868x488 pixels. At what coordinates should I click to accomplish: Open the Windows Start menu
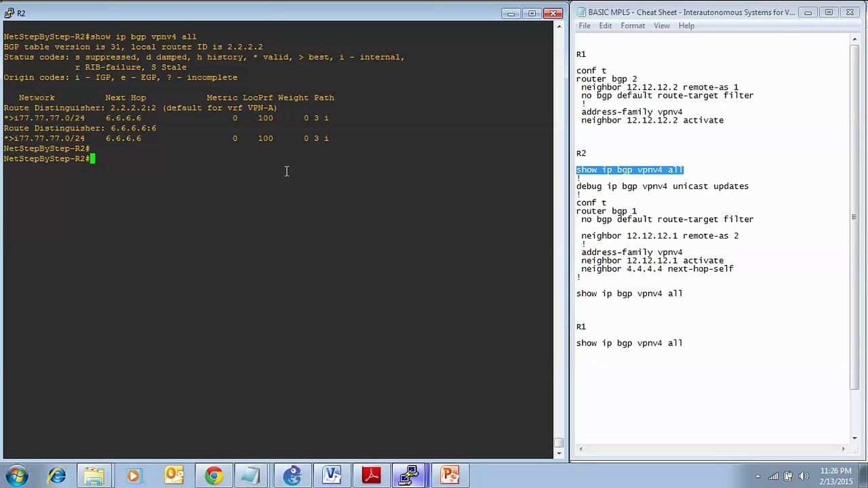(x=16, y=475)
